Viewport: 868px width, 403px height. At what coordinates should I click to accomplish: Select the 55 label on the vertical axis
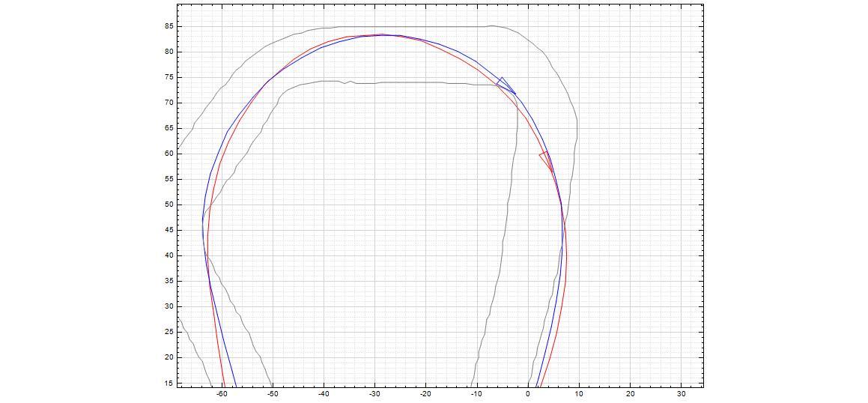[168, 179]
